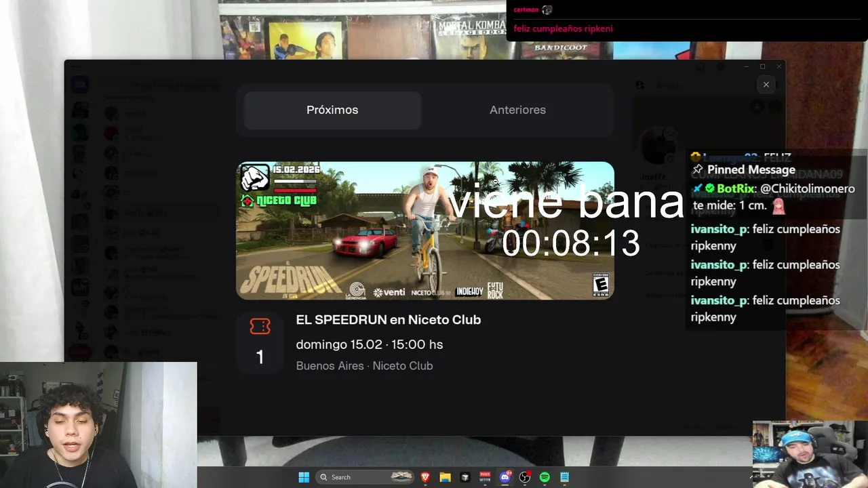The image size is (868, 488).
Task: Click the 'feliz cumpleaños ripkeni' chat message
Action: 563,28
